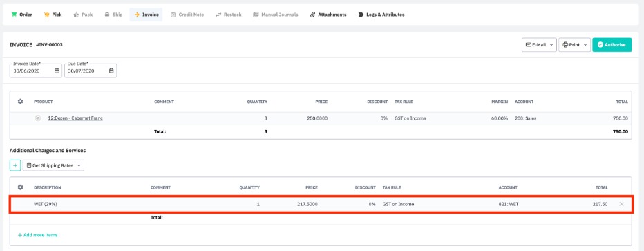Open Get Shipping Rates dropdown
The width and height of the screenshot is (644, 251).
click(53, 165)
